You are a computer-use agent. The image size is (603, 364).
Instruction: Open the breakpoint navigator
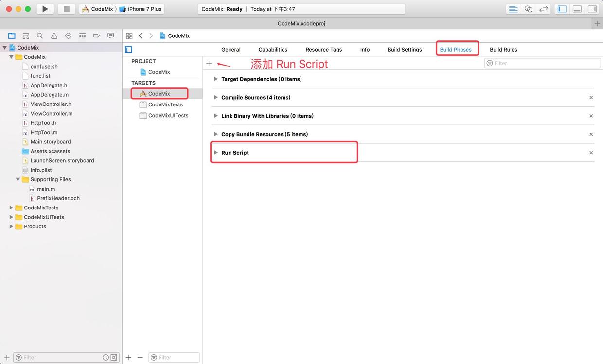click(96, 35)
